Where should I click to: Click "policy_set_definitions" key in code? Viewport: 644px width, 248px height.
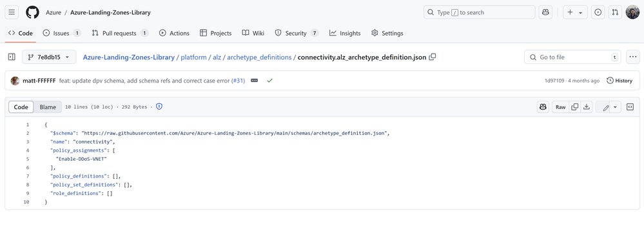[x=85, y=185]
